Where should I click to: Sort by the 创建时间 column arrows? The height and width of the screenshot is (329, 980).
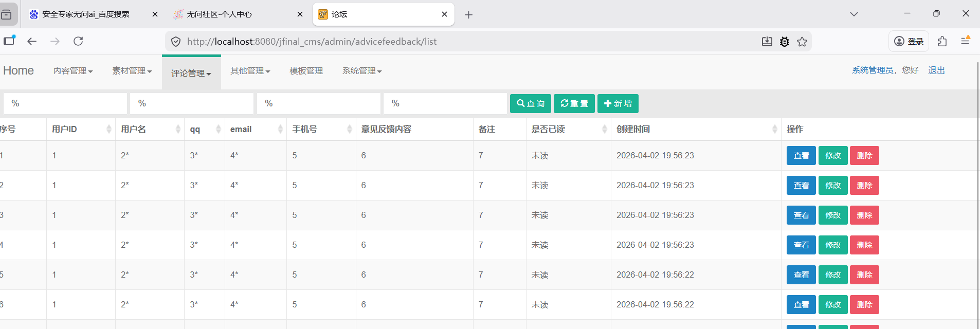pyautogui.click(x=775, y=129)
